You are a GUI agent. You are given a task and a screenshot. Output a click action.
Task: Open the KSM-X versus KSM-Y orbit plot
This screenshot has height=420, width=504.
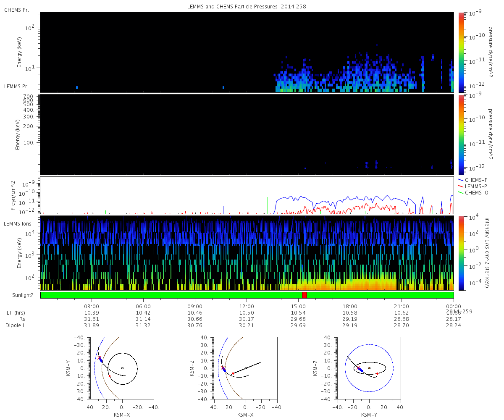[122, 368]
